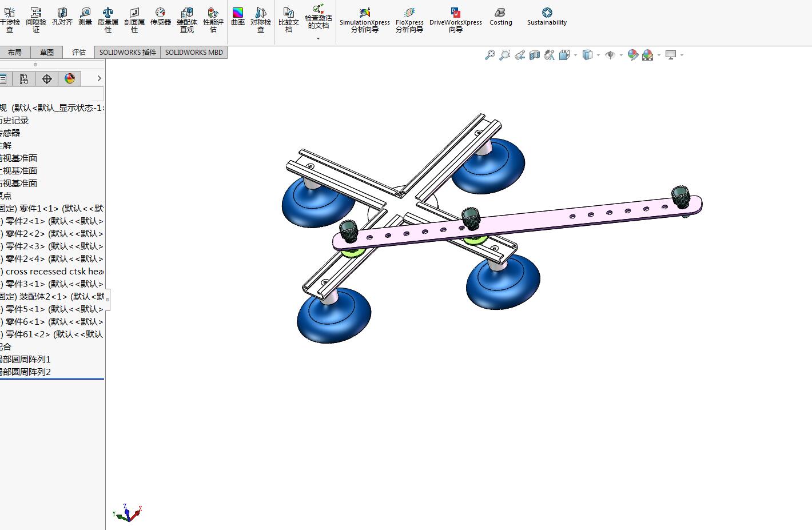812x530 pixels.
Task: Click Zoom to Fit in view toolbar
Action: pos(490,55)
